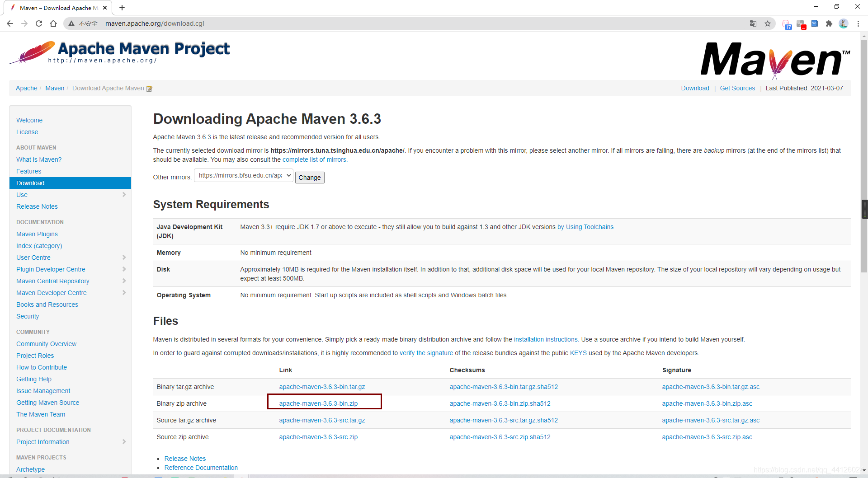Download apache-maven-3.6.3-src.zip
Viewport: 868px width, 478px height.
(x=318, y=437)
